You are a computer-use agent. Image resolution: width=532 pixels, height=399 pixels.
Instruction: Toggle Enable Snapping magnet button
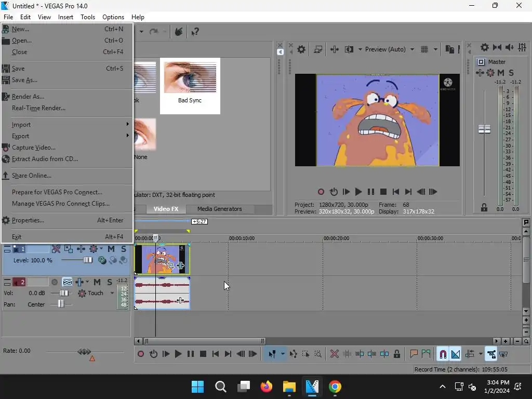[x=443, y=354]
